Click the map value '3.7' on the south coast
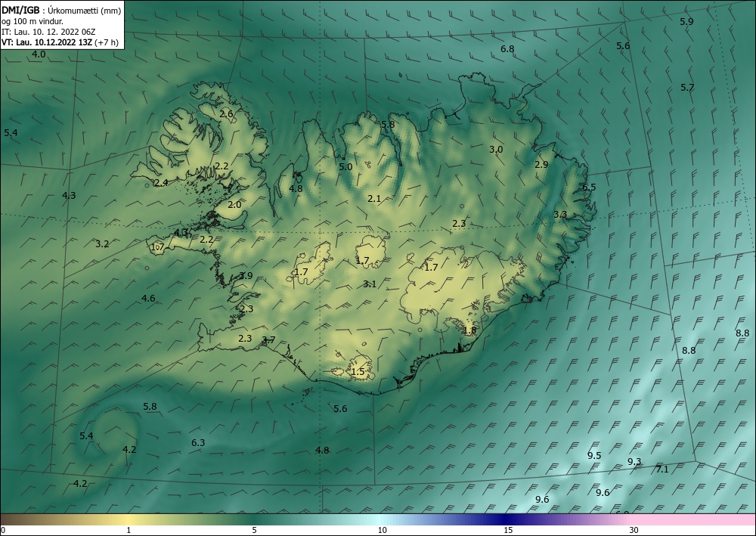Screen dimensions: 756x536 pyautogui.click(x=268, y=340)
